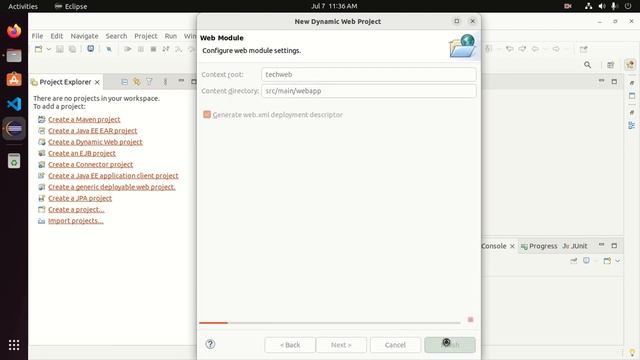This screenshot has height=360, width=640.
Task: Open the Run menu
Action: (171, 36)
